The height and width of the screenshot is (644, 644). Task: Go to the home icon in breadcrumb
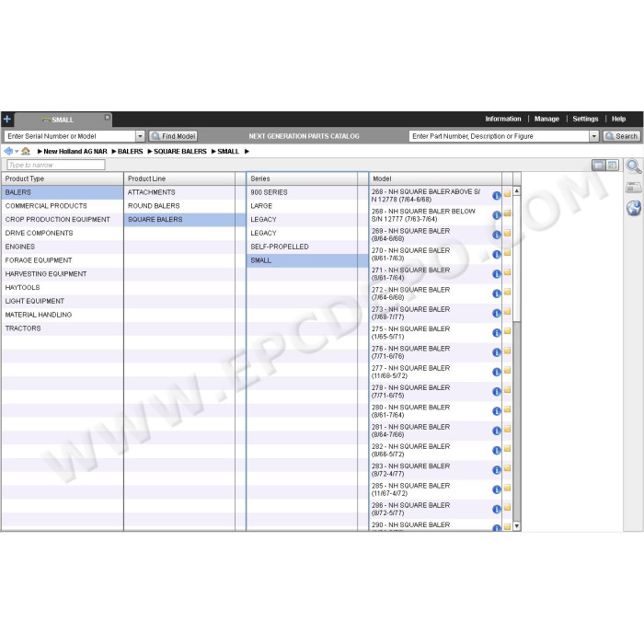click(26, 151)
